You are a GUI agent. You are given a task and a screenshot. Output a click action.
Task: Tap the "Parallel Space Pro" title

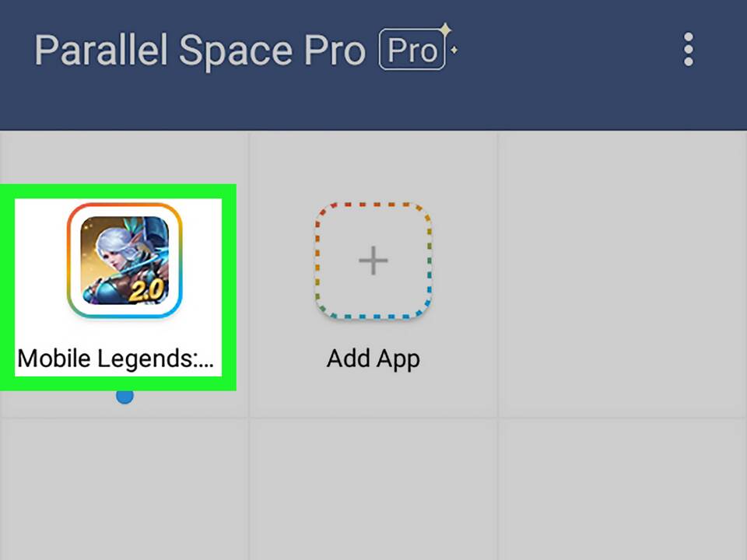[200, 50]
